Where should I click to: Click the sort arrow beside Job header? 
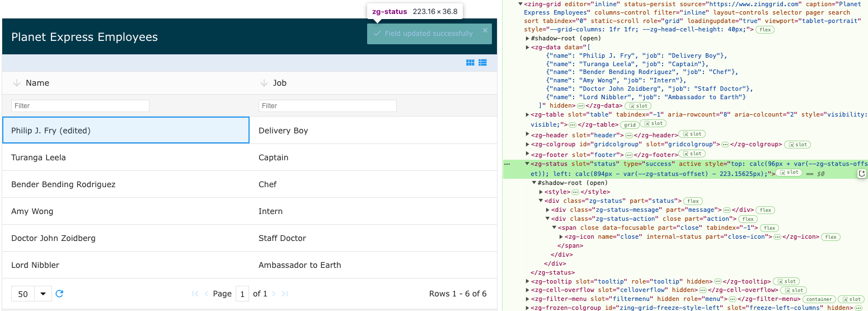pos(264,83)
